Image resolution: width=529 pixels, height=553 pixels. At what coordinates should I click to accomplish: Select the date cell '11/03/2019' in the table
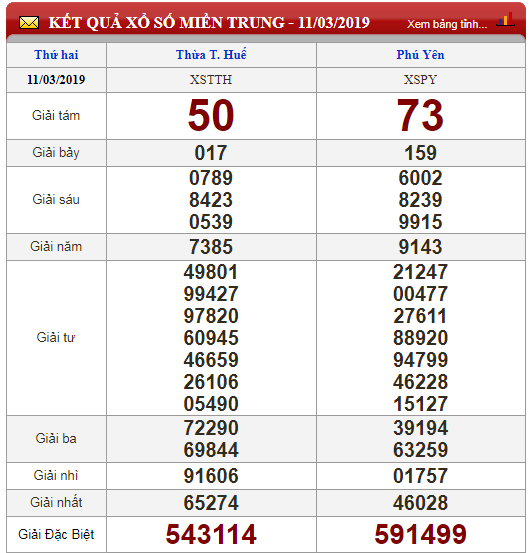coord(56,80)
